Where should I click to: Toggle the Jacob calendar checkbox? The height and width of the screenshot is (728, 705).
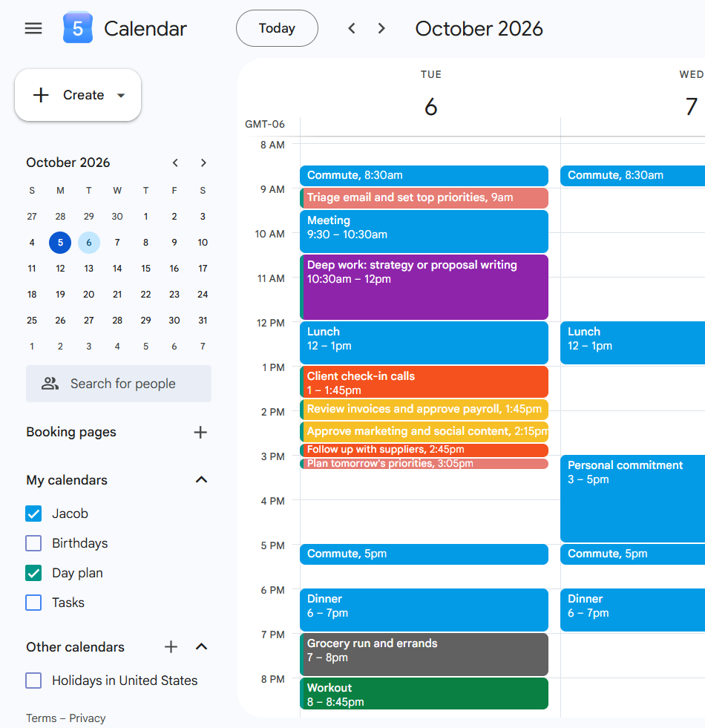[x=33, y=514]
